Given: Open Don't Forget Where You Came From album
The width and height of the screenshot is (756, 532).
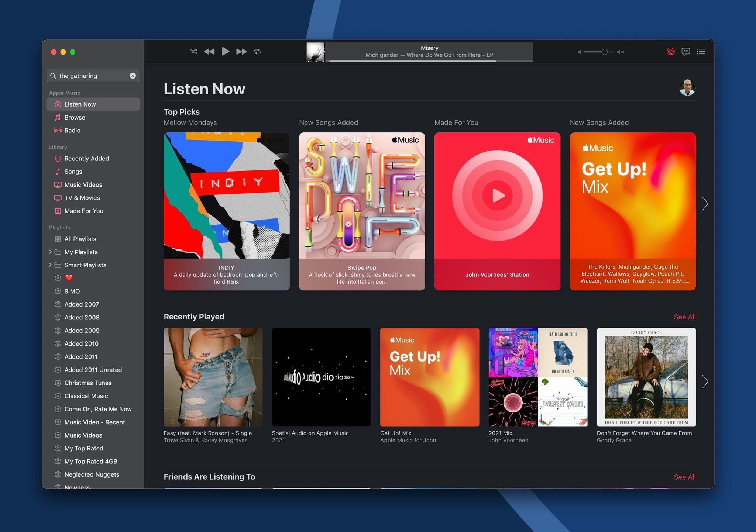Looking at the screenshot, I should (x=646, y=377).
